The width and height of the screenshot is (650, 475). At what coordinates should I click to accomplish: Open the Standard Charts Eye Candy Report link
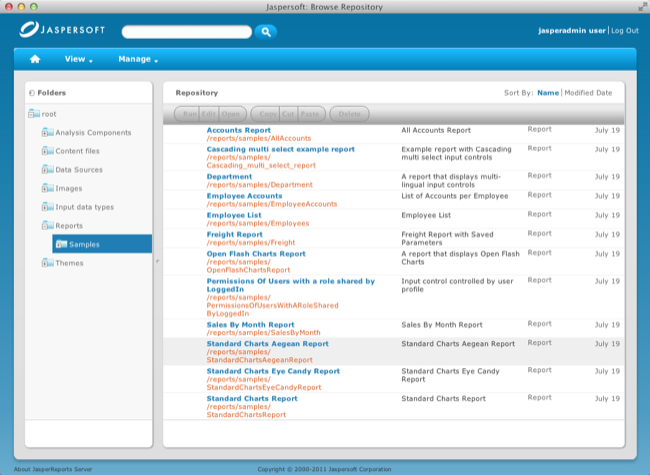[x=273, y=371]
